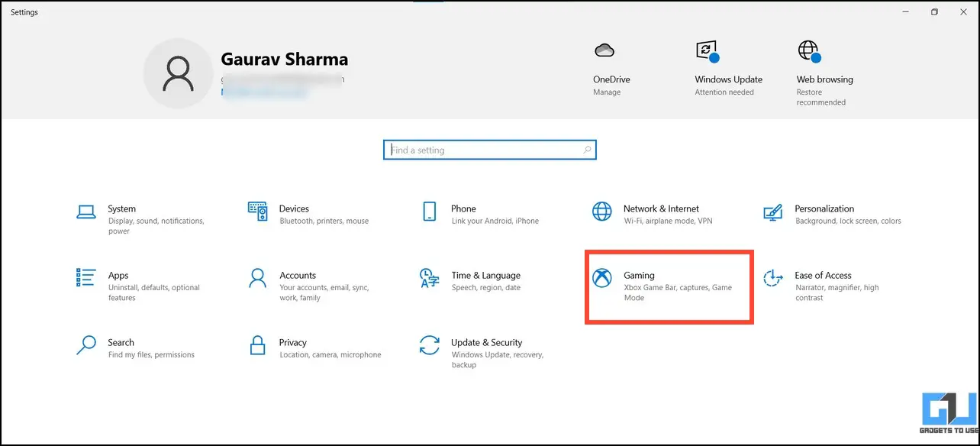The height and width of the screenshot is (446, 980).
Task: Open the Gaming category title
Action: pyautogui.click(x=639, y=276)
